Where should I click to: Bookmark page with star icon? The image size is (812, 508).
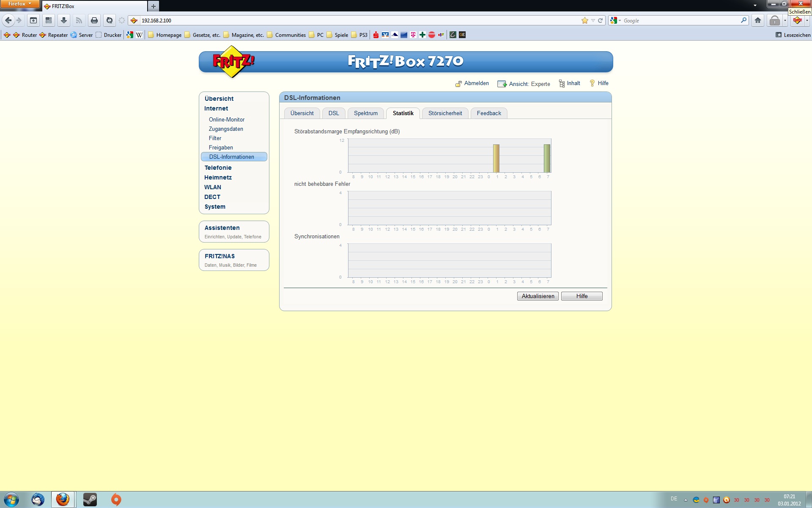pyautogui.click(x=584, y=20)
